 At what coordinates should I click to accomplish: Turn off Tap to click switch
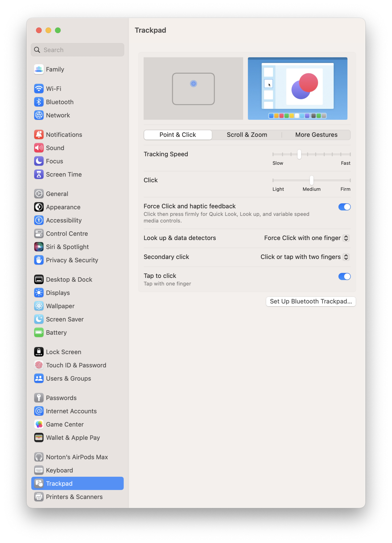(x=344, y=277)
